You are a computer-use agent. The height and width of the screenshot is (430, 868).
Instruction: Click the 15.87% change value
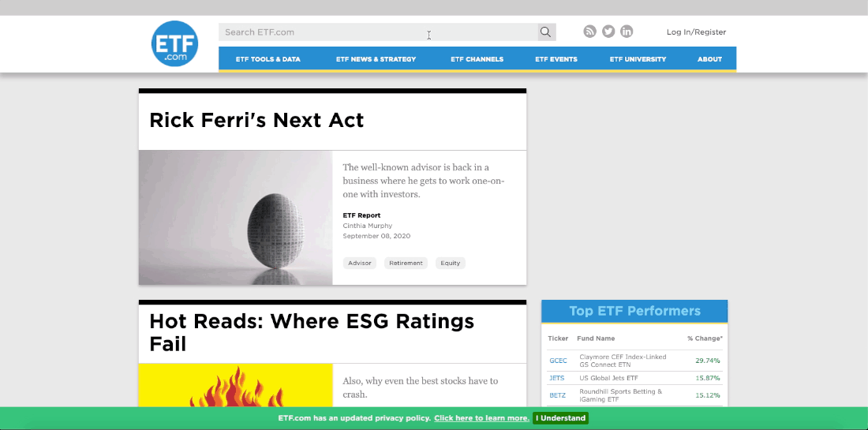708,378
